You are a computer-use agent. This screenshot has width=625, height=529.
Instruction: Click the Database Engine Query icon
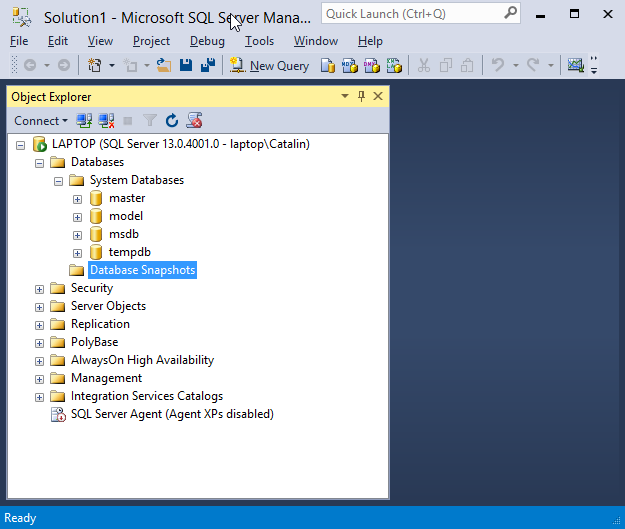click(328, 66)
